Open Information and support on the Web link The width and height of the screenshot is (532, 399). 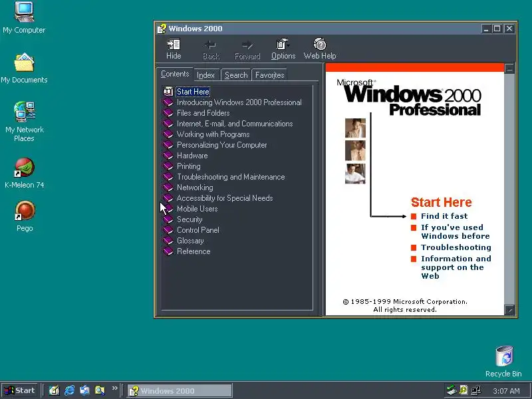tap(456, 267)
